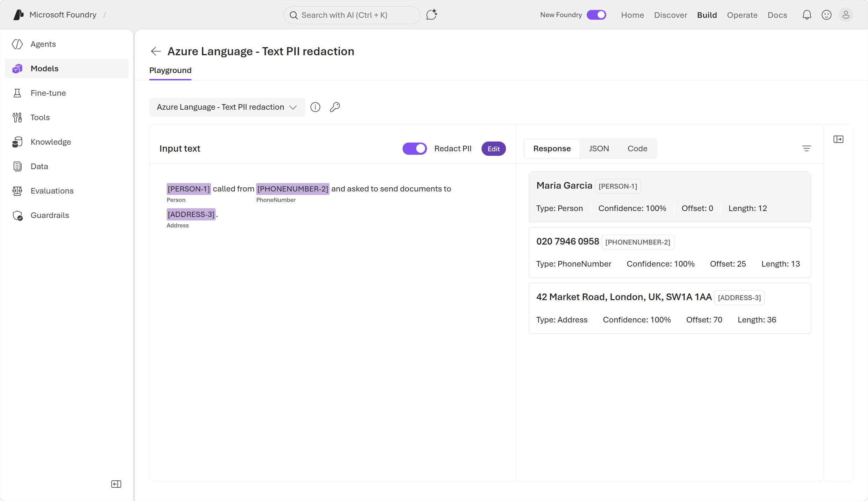
Task: Open the user account avatar
Action: [x=846, y=15]
